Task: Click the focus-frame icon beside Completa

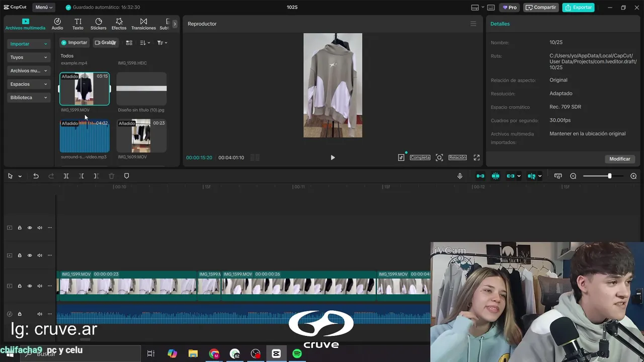Action: [x=439, y=157]
